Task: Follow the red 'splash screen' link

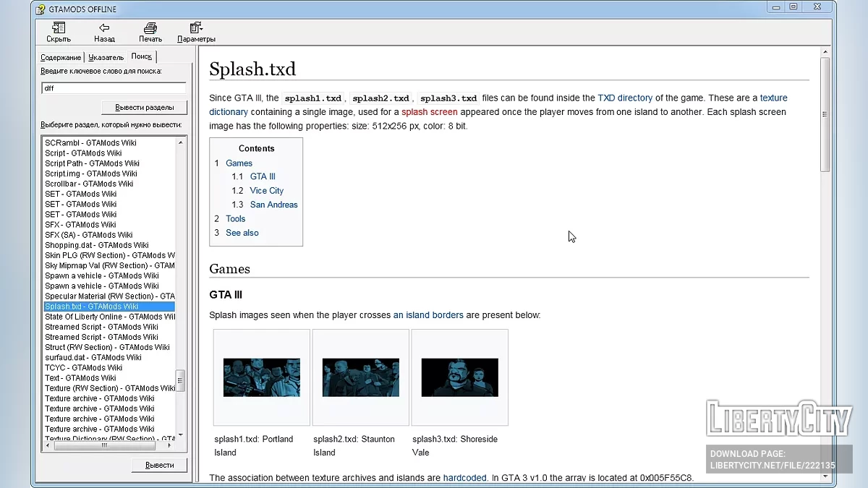Action: click(430, 112)
